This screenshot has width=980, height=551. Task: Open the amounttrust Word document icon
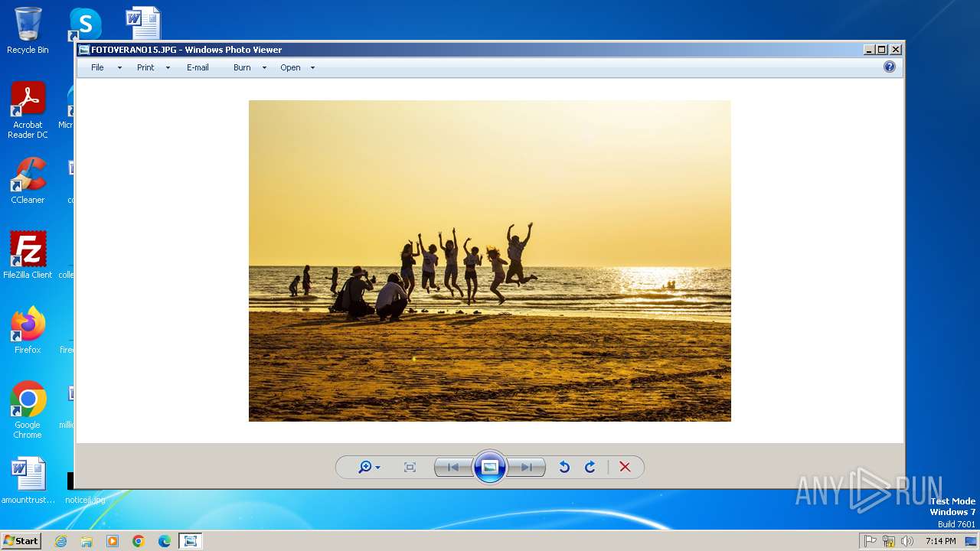tap(28, 481)
